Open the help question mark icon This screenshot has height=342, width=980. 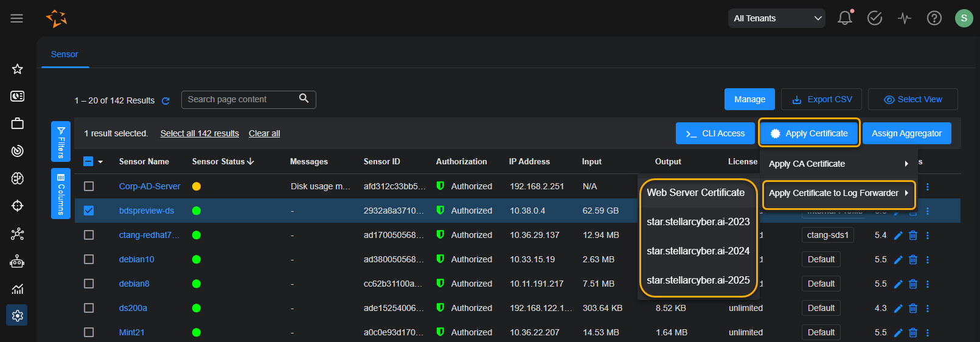(x=934, y=18)
